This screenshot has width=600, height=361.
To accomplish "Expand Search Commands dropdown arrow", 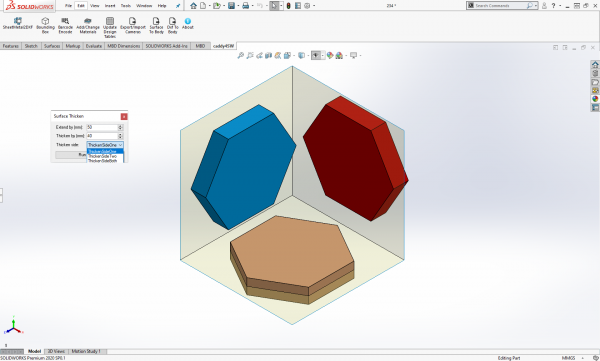I will (x=535, y=6).
